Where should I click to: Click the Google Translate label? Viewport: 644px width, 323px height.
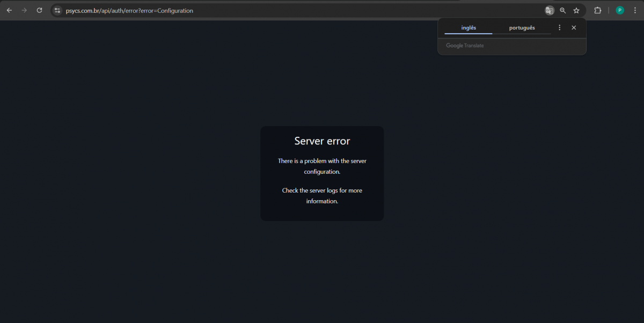[465, 46]
